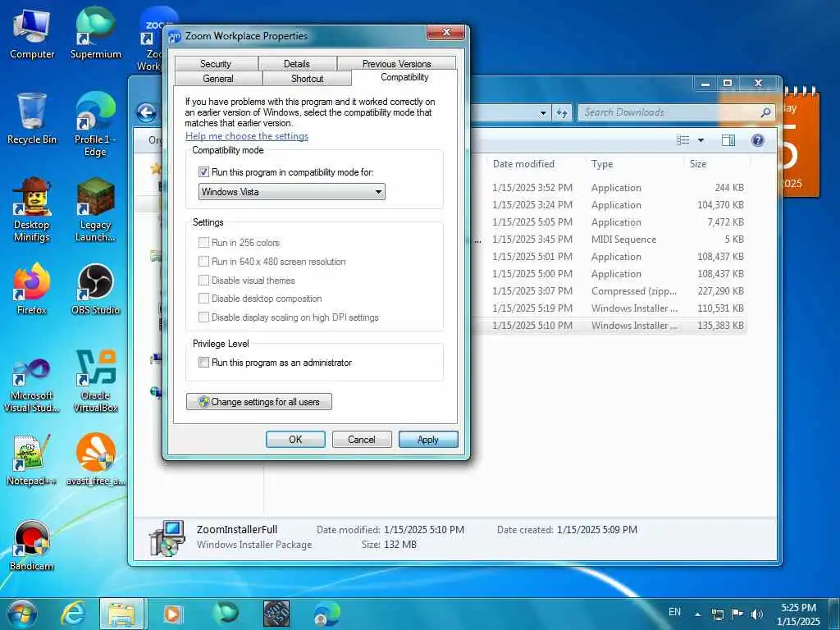
Task: Open the Explorer address bar history dropdown
Action: pos(543,113)
